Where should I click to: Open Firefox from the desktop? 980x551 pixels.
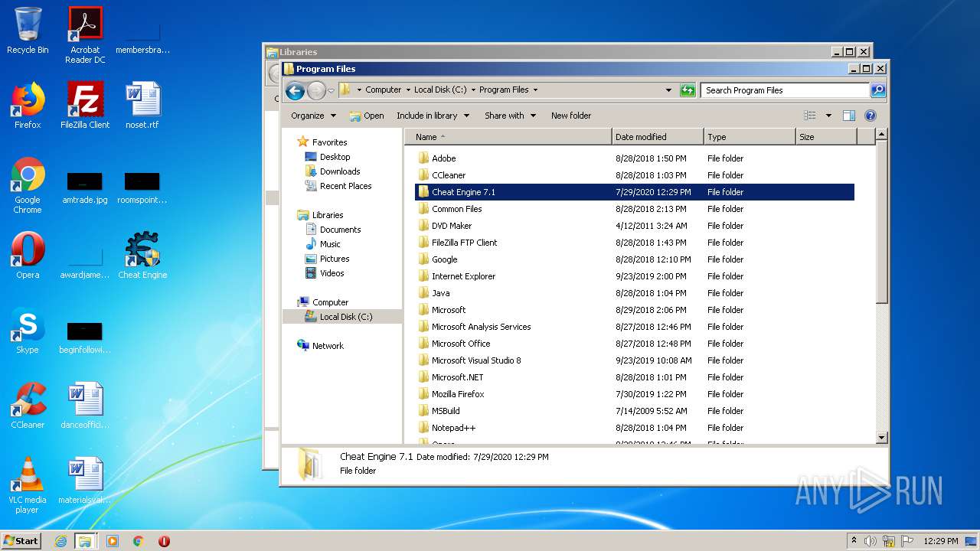(28, 106)
